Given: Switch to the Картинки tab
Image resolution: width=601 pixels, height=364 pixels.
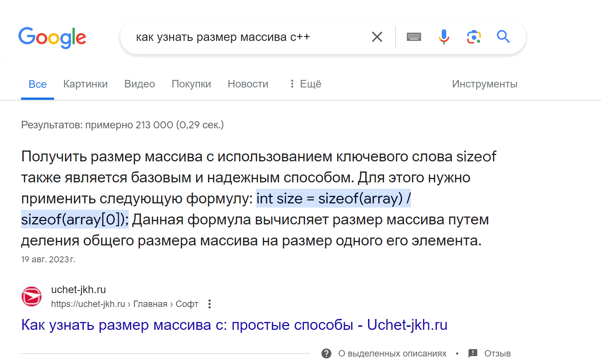Looking at the screenshot, I should (85, 84).
